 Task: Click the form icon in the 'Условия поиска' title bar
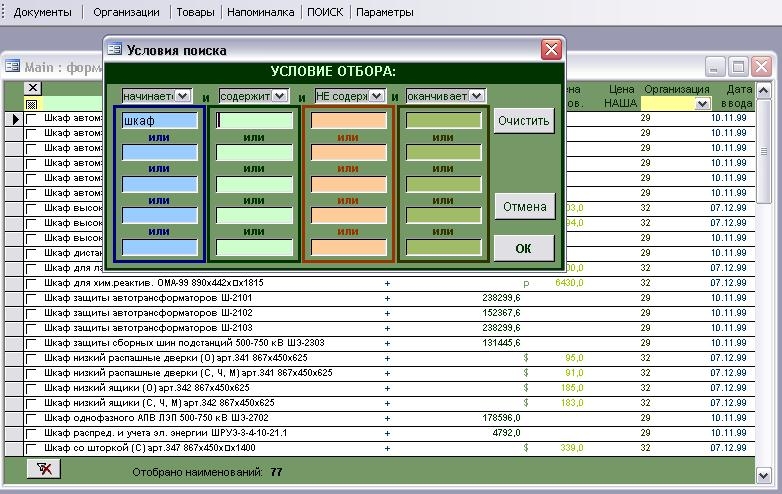coord(115,49)
